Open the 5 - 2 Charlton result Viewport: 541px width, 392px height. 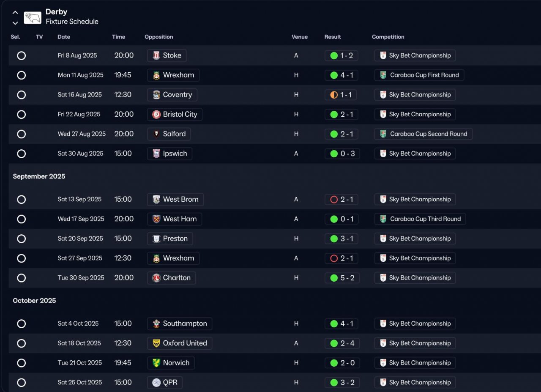pyautogui.click(x=347, y=278)
